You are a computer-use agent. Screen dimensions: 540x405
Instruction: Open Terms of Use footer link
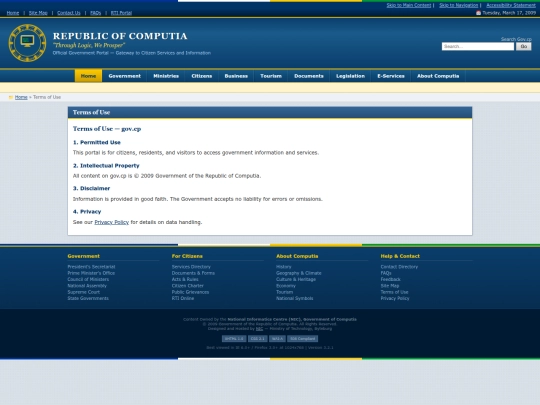coord(394,292)
